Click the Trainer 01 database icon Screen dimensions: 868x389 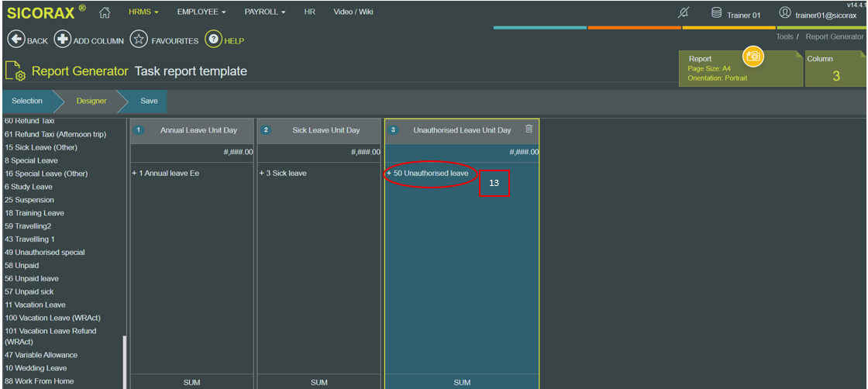(x=716, y=12)
